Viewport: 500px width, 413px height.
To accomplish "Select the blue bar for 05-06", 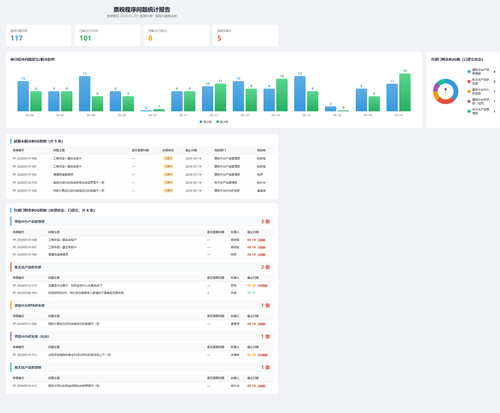I will [23, 96].
